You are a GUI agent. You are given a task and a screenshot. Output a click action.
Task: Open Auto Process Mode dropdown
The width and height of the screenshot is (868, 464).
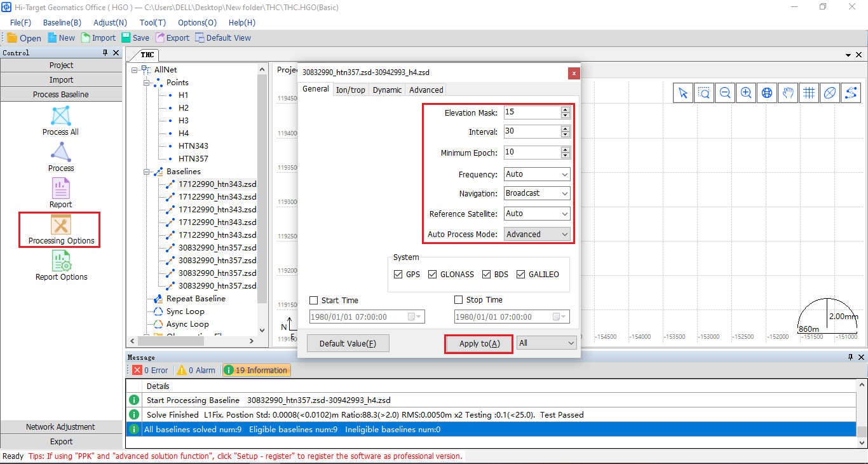(537, 234)
